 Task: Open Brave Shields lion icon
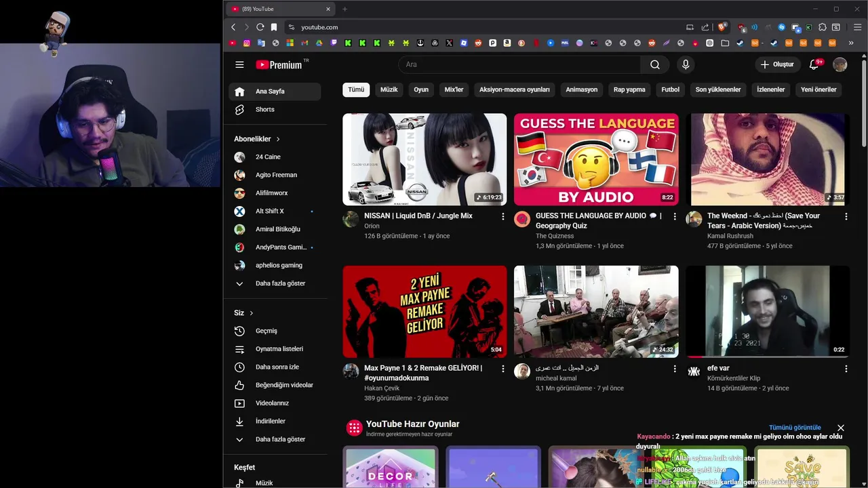pyautogui.click(x=722, y=27)
